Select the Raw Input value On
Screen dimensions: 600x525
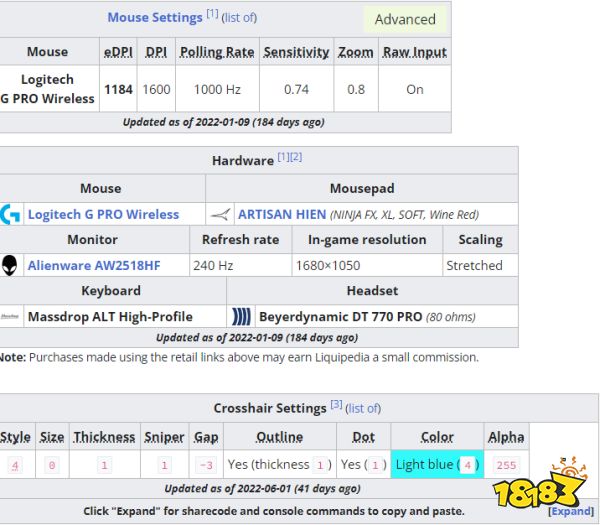point(415,89)
